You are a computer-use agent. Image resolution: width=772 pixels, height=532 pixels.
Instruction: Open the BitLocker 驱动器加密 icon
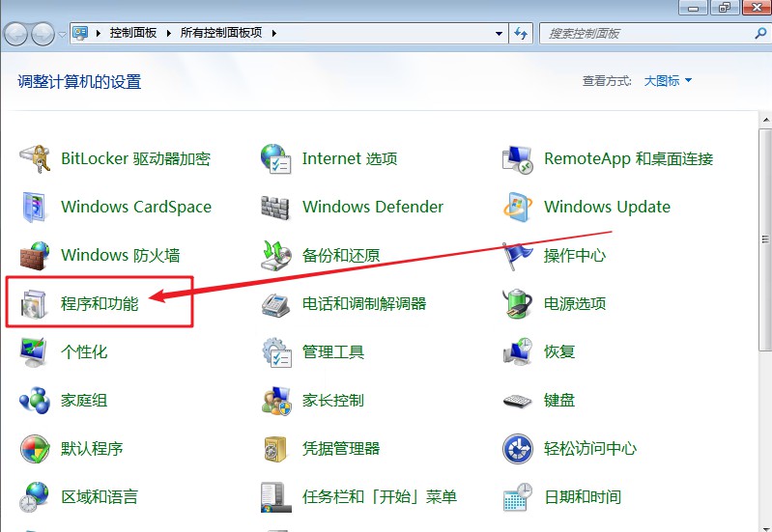click(x=36, y=158)
